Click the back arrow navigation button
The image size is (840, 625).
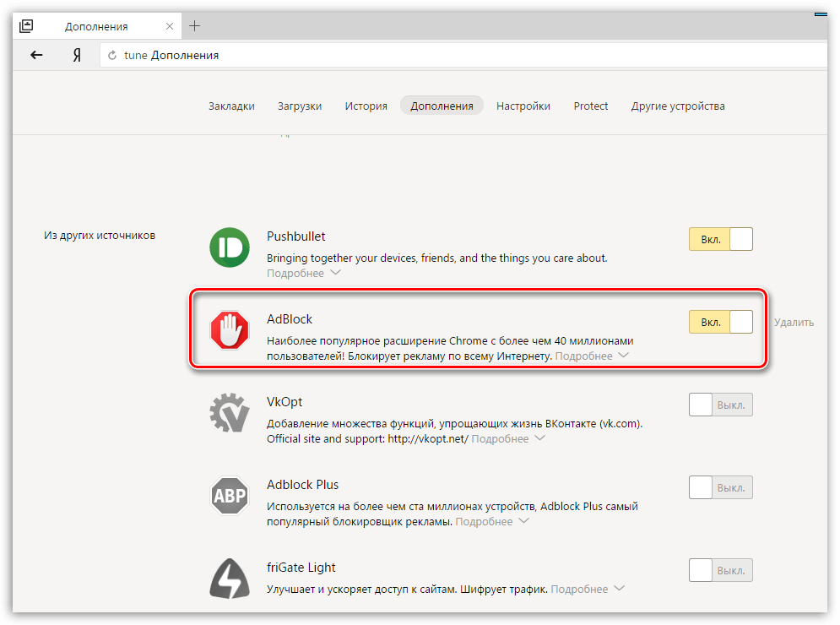pyautogui.click(x=36, y=55)
